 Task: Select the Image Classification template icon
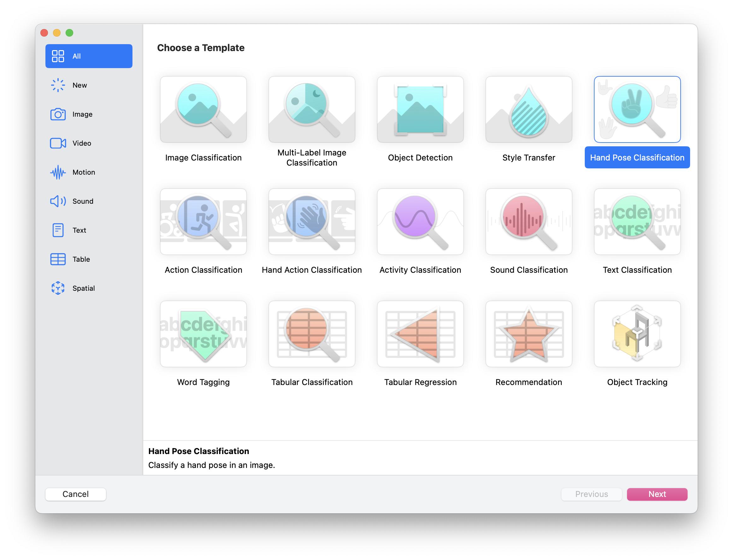203,109
